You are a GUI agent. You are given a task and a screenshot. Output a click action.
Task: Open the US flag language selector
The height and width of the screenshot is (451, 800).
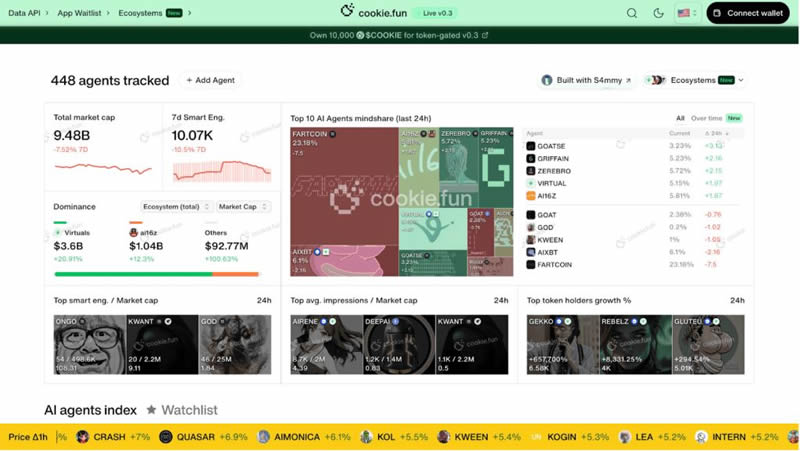(687, 13)
